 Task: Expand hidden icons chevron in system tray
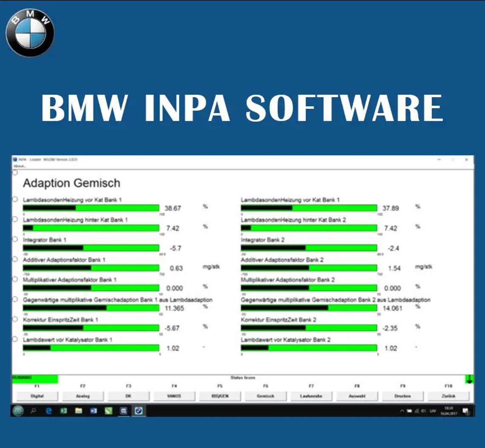(402, 411)
